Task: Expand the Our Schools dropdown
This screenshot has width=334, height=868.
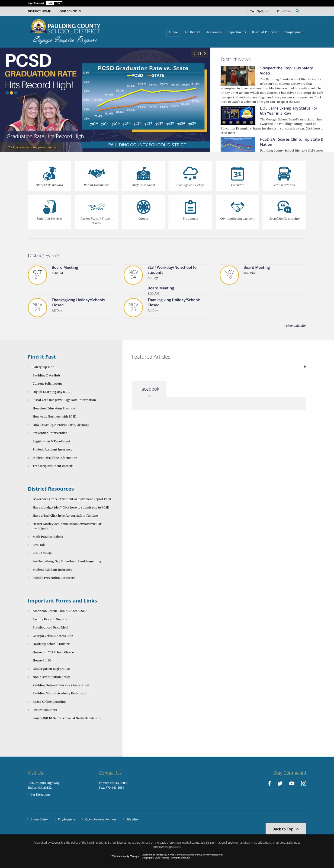Action: click(x=68, y=11)
